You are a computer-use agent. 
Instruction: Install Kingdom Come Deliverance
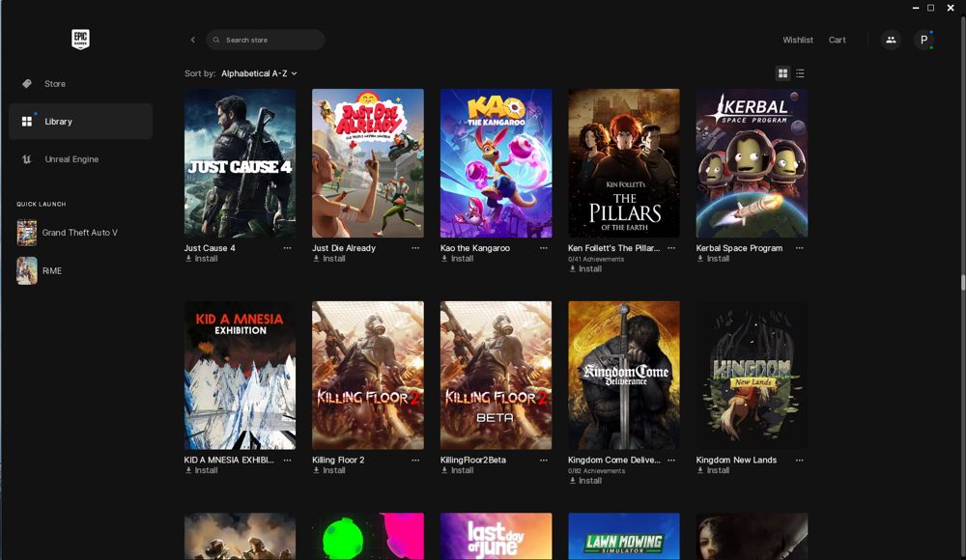click(x=585, y=481)
